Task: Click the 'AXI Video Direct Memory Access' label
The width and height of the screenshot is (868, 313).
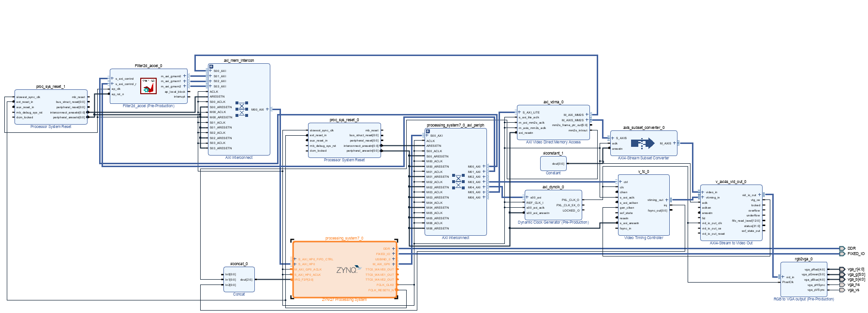Action: point(553,142)
